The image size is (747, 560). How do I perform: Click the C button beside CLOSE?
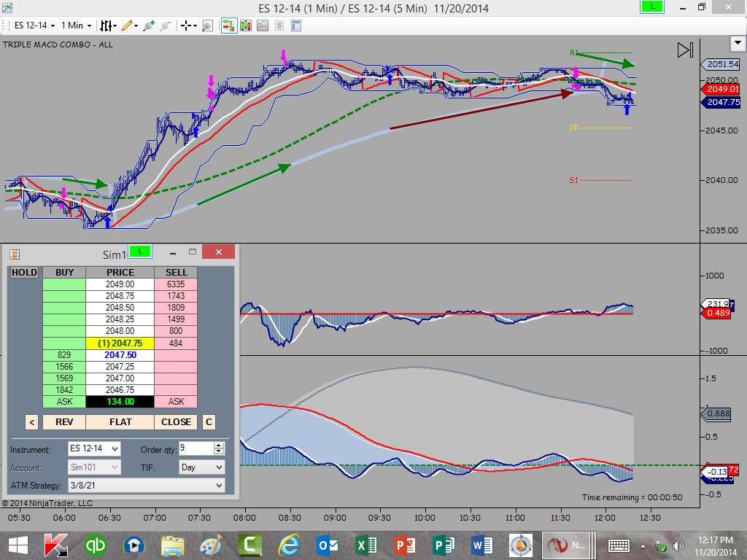coord(209,422)
